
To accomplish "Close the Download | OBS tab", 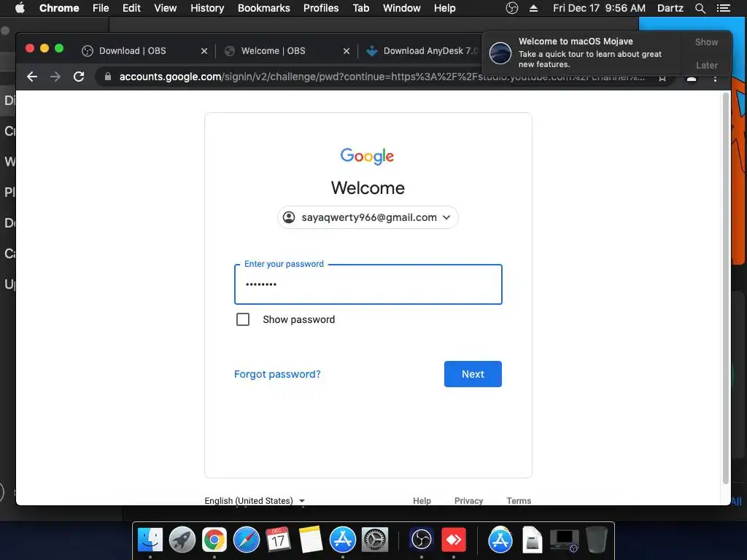I will tap(204, 51).
